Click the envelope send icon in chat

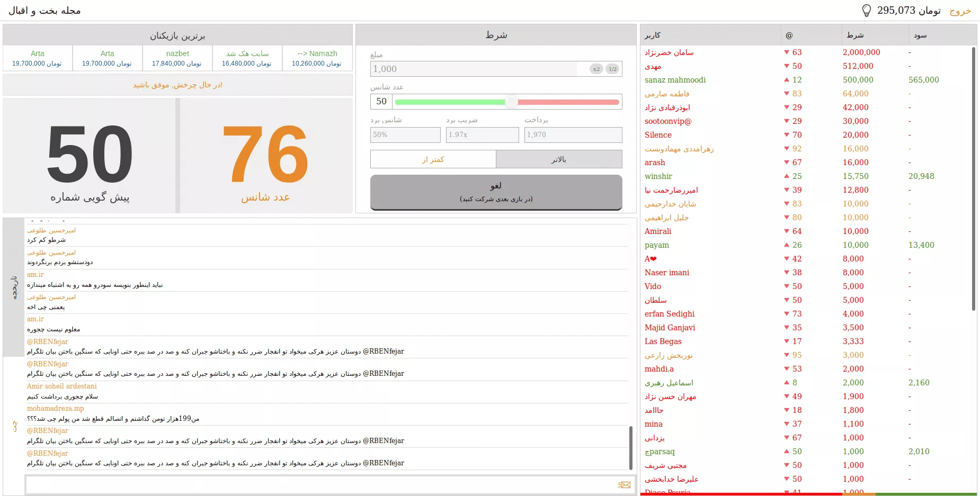pos(623,485)
